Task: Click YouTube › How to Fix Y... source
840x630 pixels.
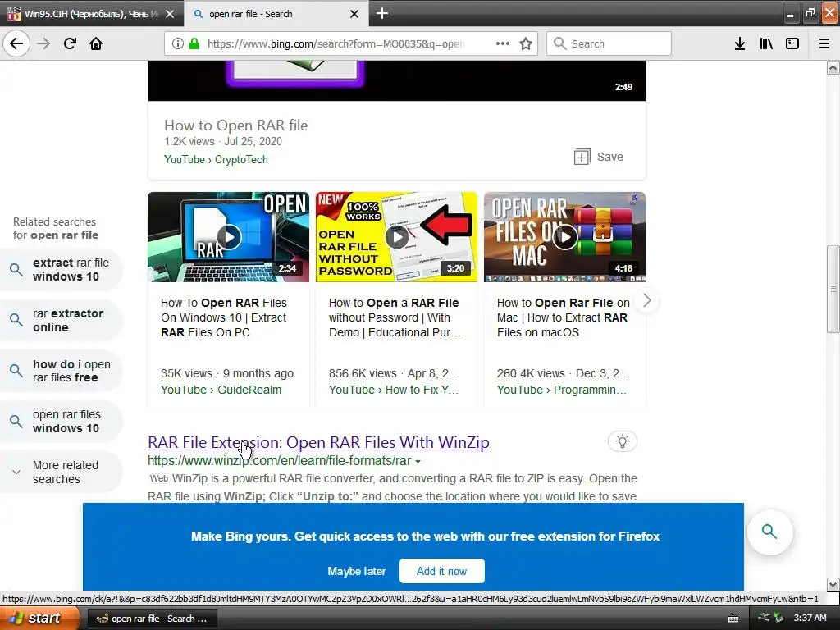Action: coord(394,390)
